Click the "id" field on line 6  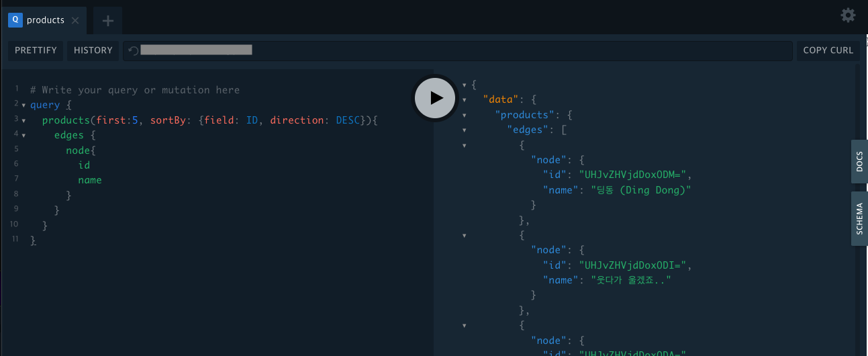[x=84, y=165]
